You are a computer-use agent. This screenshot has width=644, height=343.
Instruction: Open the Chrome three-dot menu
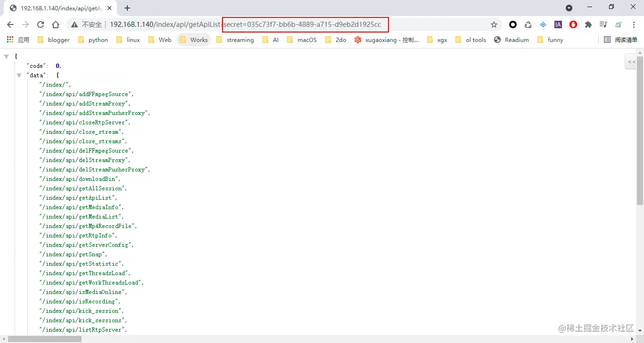pos(633,24)
